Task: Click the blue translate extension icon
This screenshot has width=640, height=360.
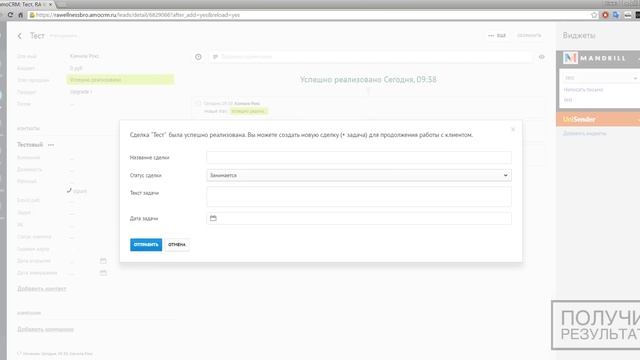Action: (x=616, y=15)
